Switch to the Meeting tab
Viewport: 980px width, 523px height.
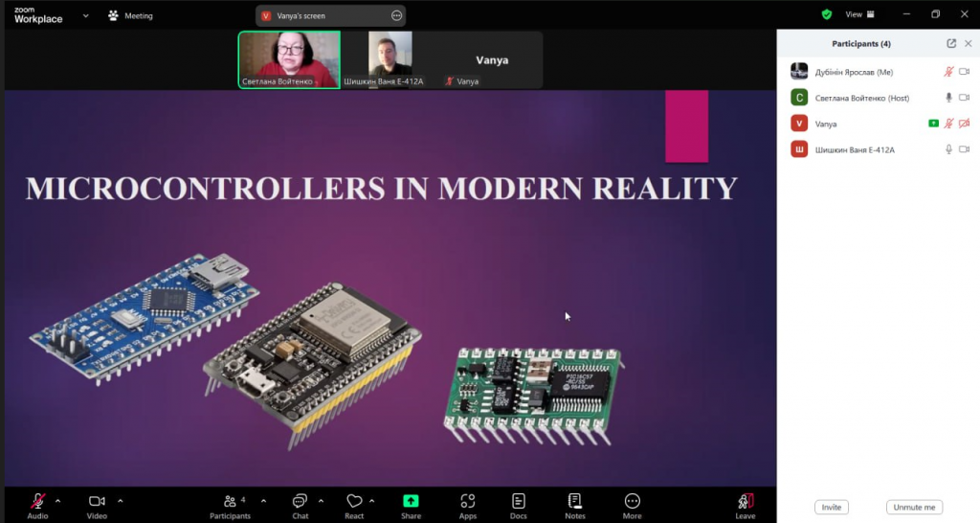[130, 15]
